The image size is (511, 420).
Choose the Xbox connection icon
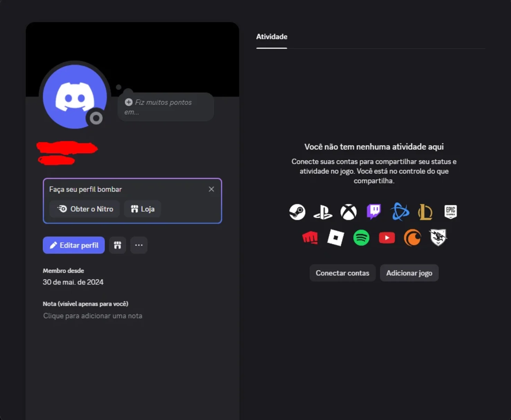coord(349,212)
